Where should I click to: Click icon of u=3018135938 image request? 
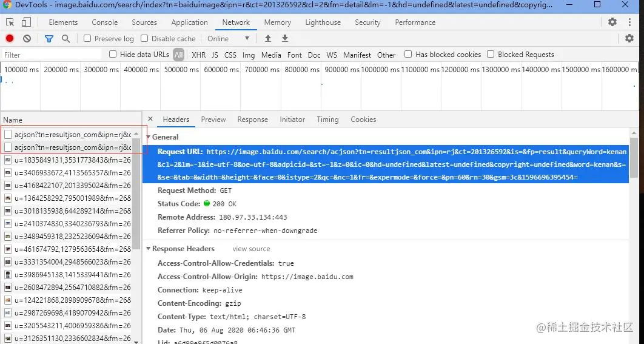(x=8, y=211)
